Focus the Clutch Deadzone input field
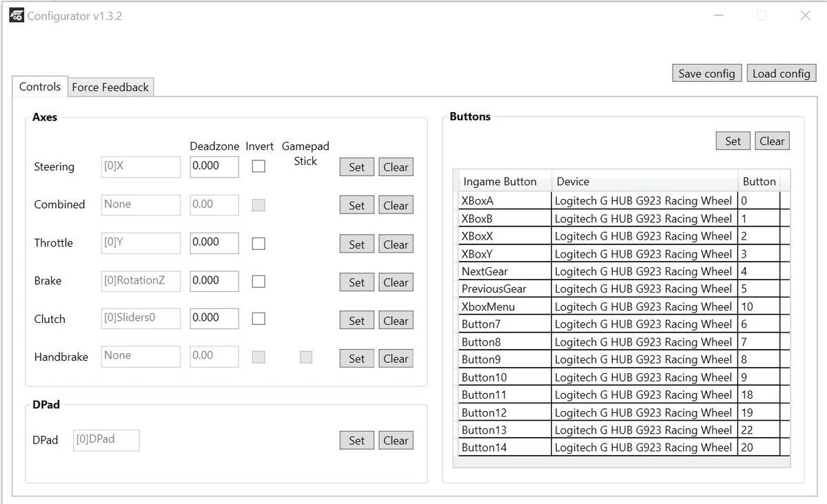The image size is (827, 504). click(x=214, y=318)
